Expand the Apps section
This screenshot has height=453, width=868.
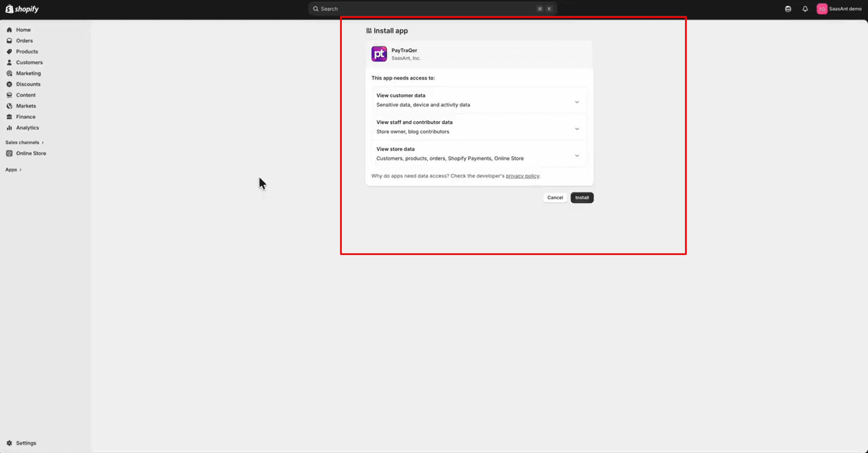pos(14,170)
